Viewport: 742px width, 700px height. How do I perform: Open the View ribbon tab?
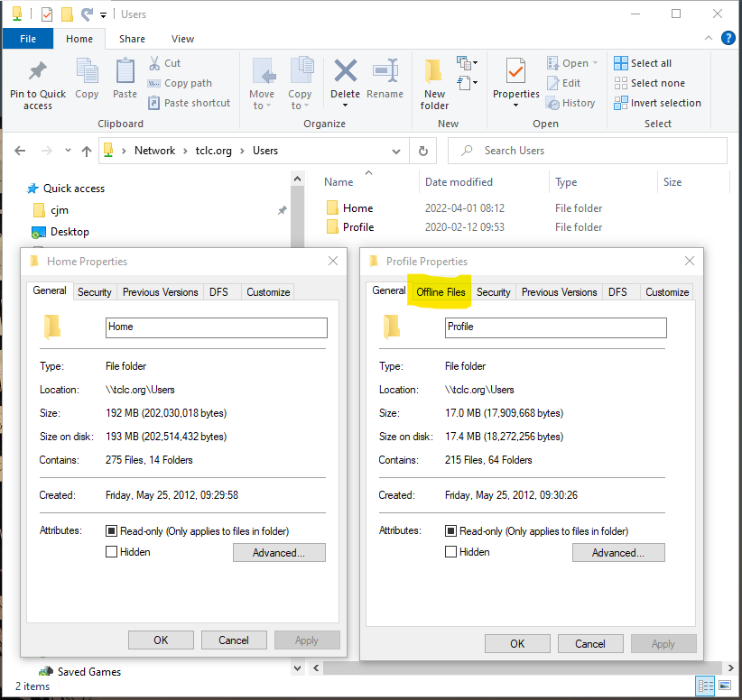(182, 39)
